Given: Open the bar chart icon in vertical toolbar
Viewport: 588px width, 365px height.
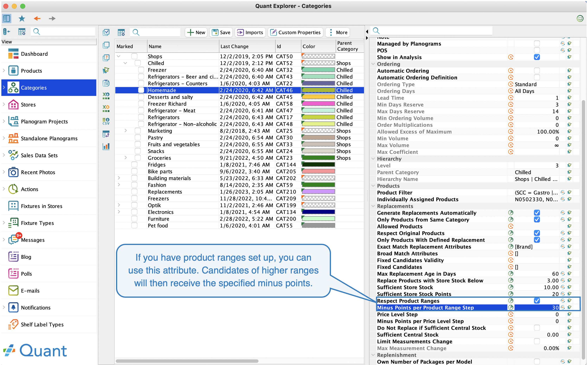Looking at the screenshot, I should (x=106, y=147).
